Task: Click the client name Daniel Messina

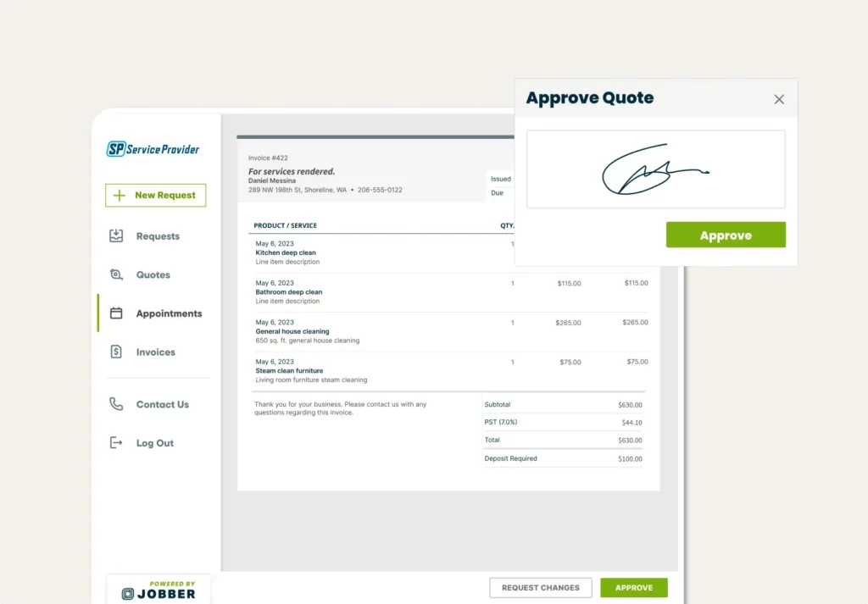Action: coord(272,180)
